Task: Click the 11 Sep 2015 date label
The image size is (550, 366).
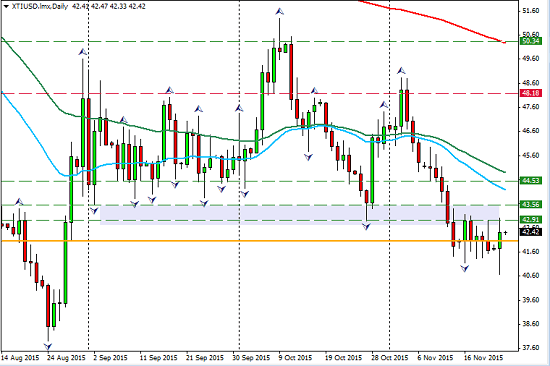Action: [158, 358]
